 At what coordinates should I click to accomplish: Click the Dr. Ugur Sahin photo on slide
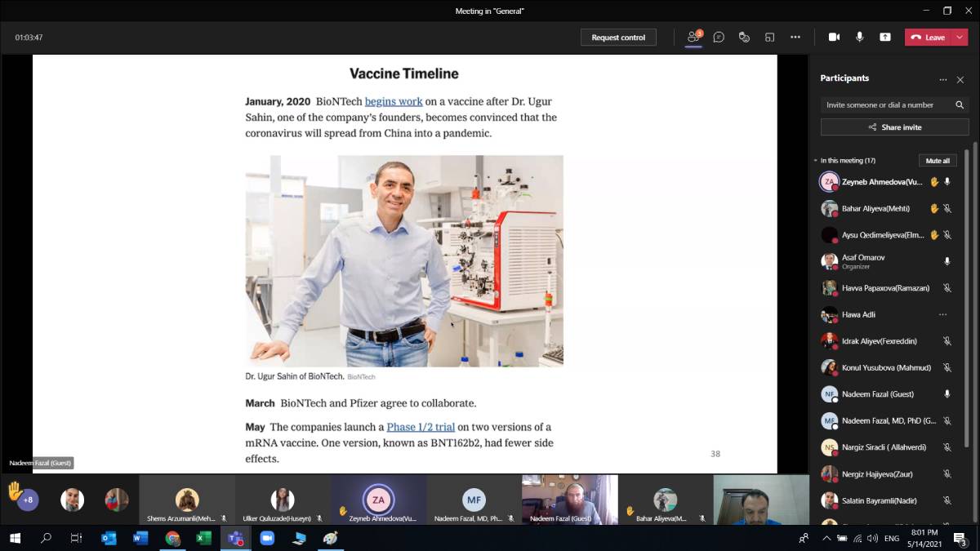[404, 261]
